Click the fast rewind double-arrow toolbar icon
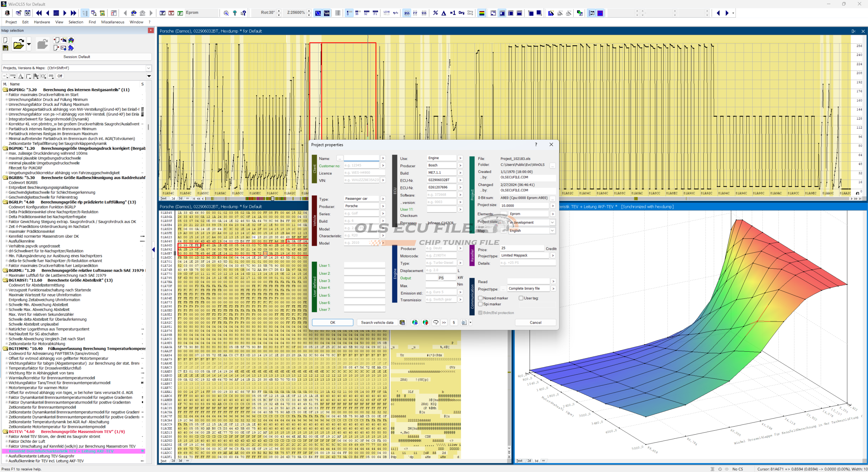Screen dimensions: 868x472 39,13
